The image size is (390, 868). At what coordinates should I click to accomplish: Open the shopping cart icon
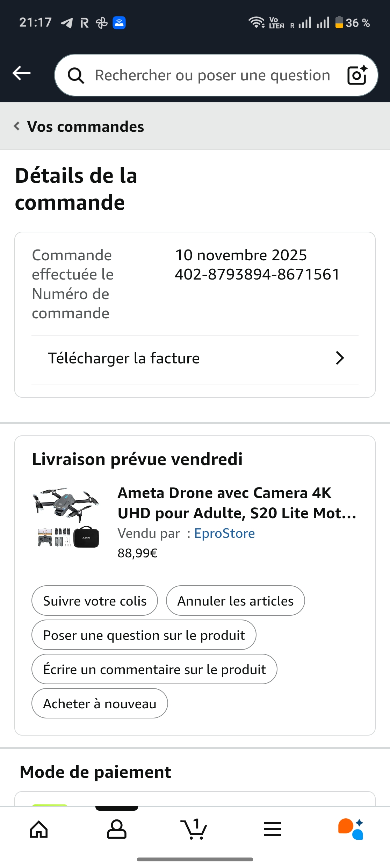(194, 829)
